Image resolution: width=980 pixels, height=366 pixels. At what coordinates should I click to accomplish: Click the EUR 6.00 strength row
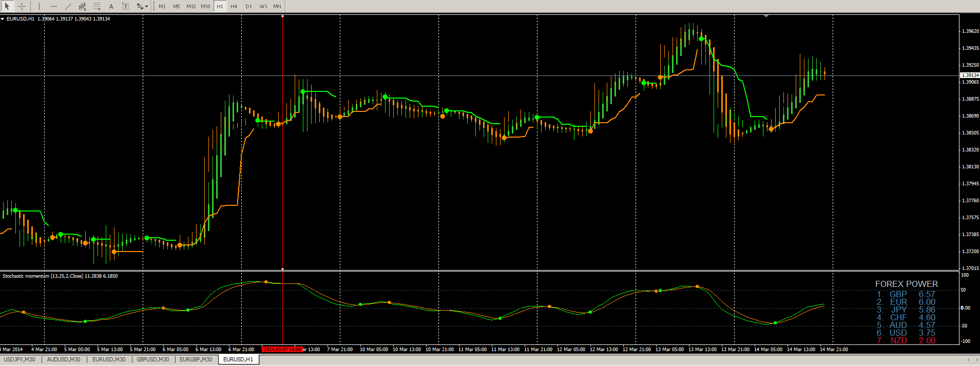click(x=906, y=302)
